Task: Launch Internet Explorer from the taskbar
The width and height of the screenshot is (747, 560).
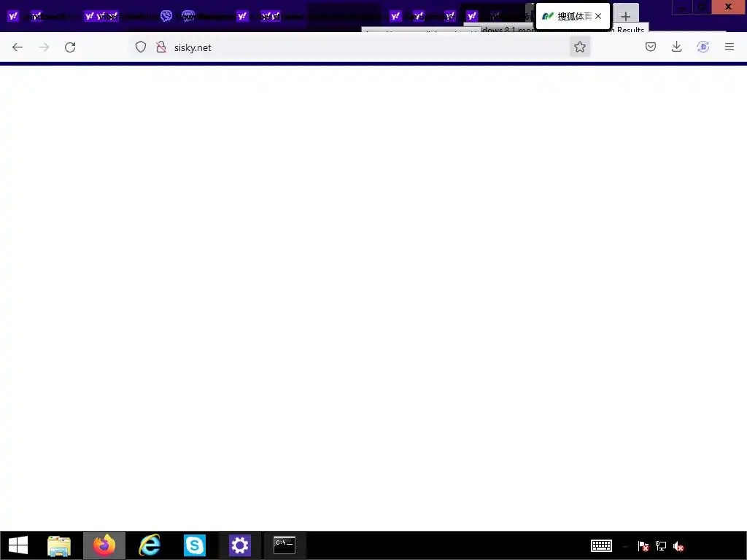Action: 150,545
